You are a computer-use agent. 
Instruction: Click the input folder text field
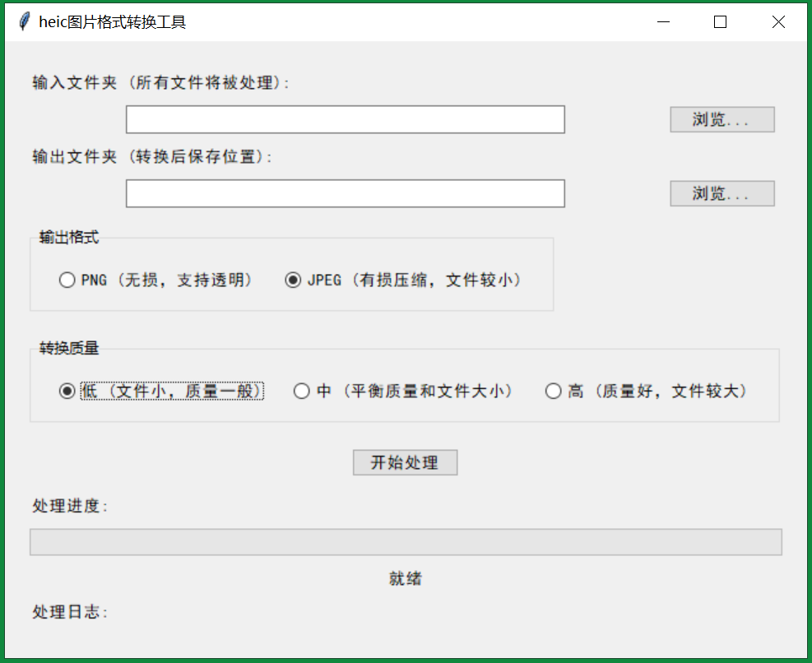(x=345, y=118)
